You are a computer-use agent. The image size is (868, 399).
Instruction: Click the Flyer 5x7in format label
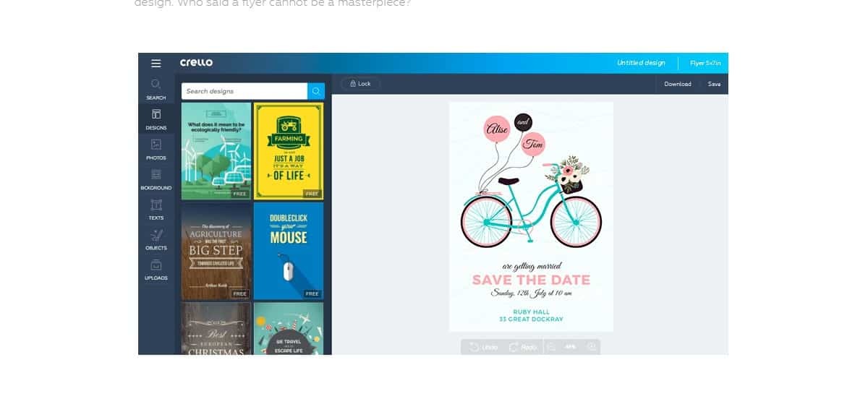705,63
